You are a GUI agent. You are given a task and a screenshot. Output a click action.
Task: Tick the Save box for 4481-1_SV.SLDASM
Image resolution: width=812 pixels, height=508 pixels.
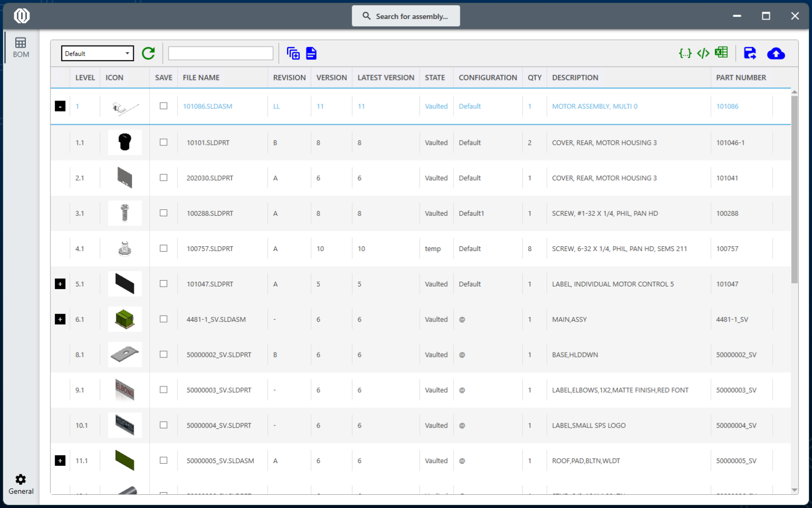[x=163, y=319]
